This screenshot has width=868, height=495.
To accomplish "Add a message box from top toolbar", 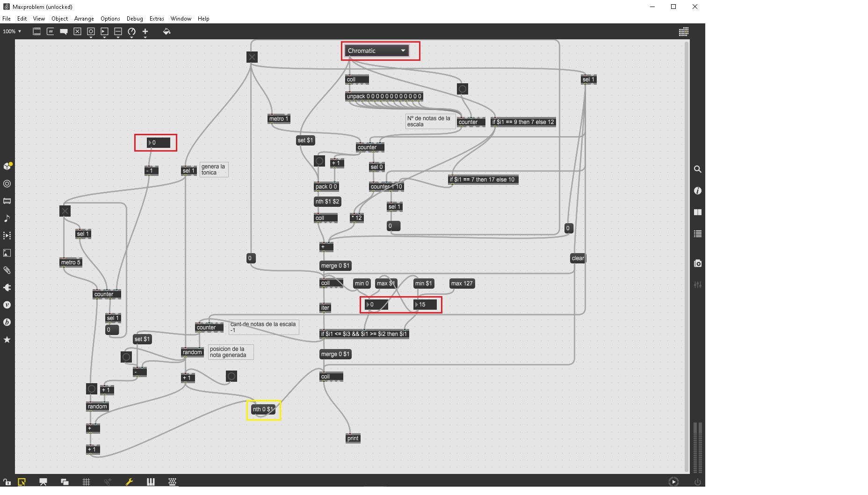I will pos(50,31).
